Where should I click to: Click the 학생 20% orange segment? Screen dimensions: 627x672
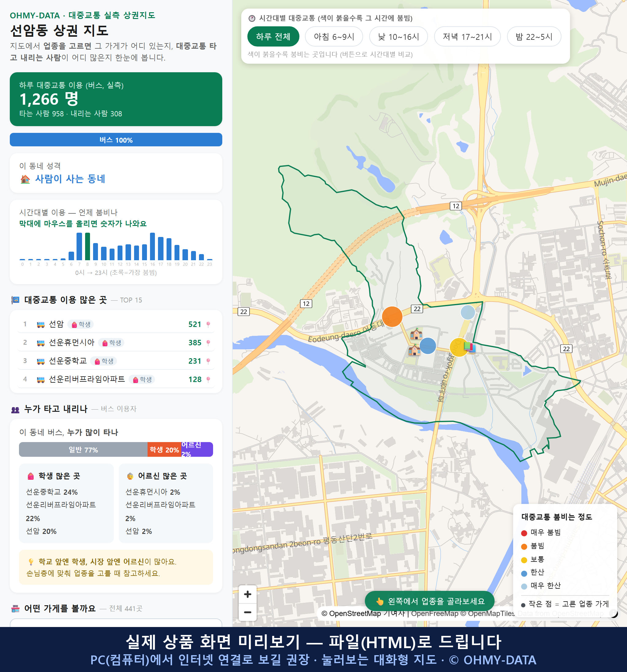pyautogui.click(x=164, y=449)
